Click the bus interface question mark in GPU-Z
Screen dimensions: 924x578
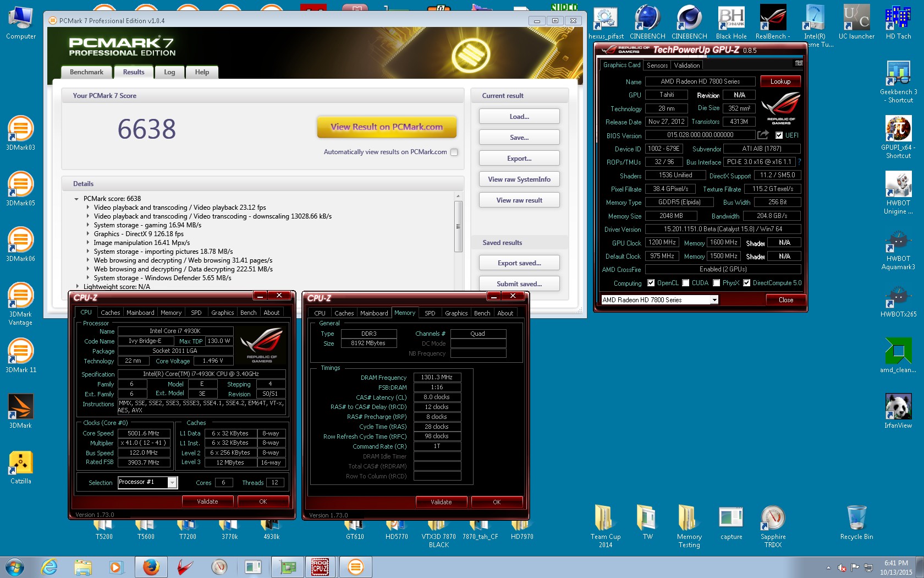pos(799,162)
